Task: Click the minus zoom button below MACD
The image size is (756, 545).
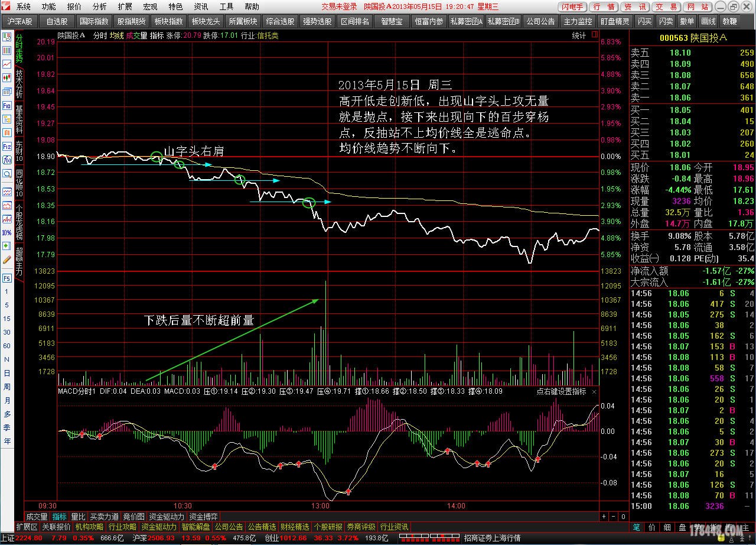Action: 613,517
